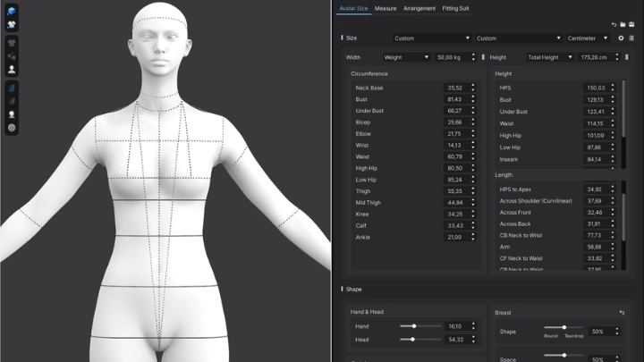Collapse the Size section
This screenshot has height=362, width=644.
tap(342, 38)
